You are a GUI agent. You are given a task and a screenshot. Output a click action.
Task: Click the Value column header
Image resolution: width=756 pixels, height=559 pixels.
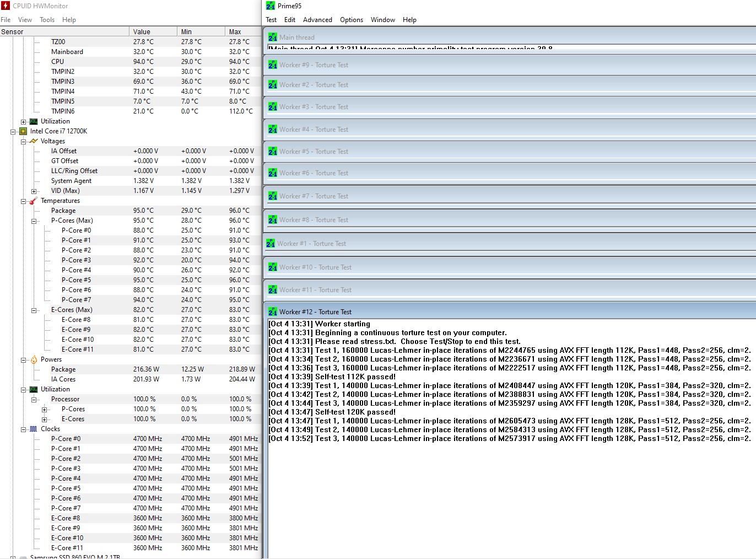(x=153, y=31)
